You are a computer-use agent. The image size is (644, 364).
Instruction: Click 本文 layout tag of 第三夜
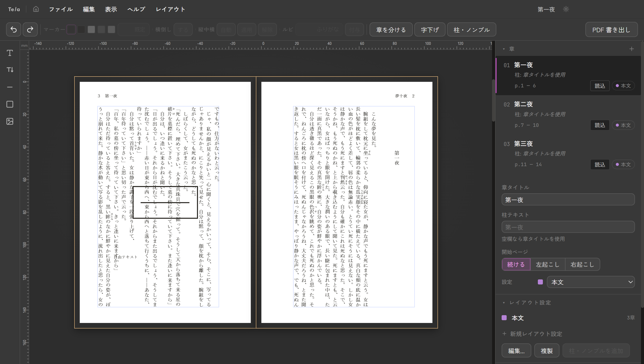[x=623, y=165]
